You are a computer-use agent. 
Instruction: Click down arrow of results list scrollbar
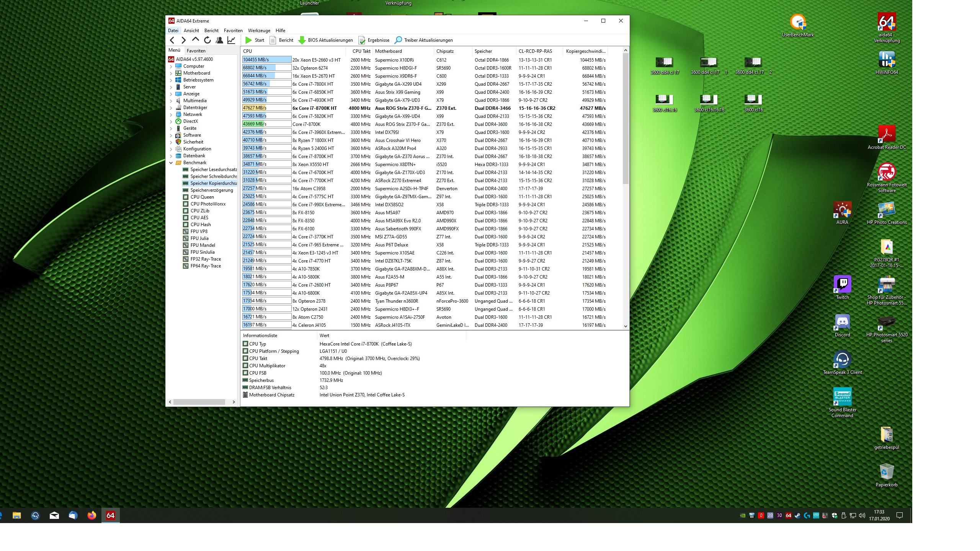pos(626,326)
